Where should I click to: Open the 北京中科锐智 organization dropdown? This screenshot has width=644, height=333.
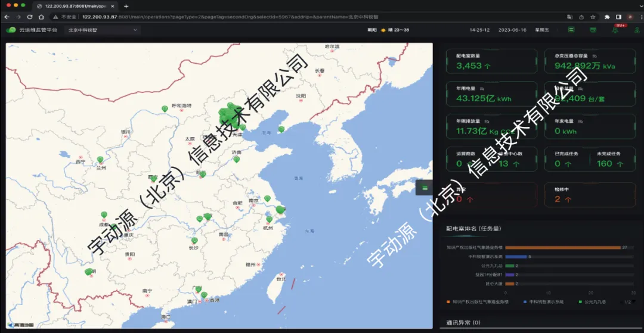pos(103,29)
